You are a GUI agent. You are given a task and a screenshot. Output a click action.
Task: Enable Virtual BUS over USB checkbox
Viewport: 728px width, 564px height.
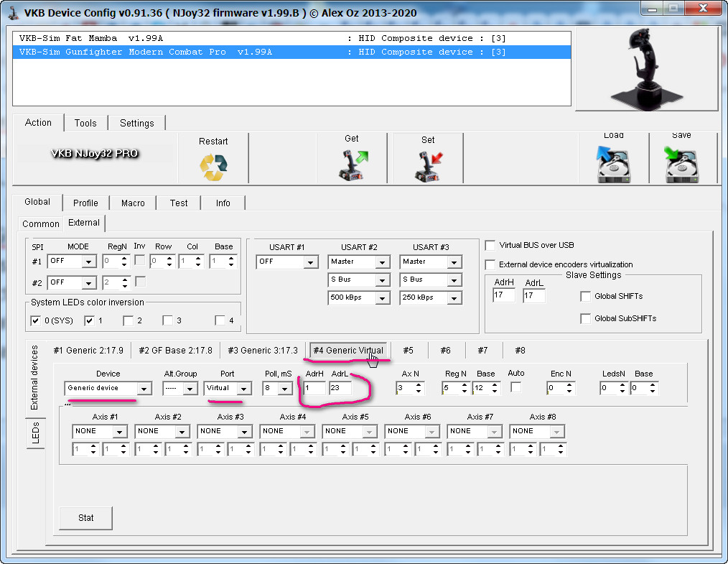pyautogui.click(x=490, y=245)
